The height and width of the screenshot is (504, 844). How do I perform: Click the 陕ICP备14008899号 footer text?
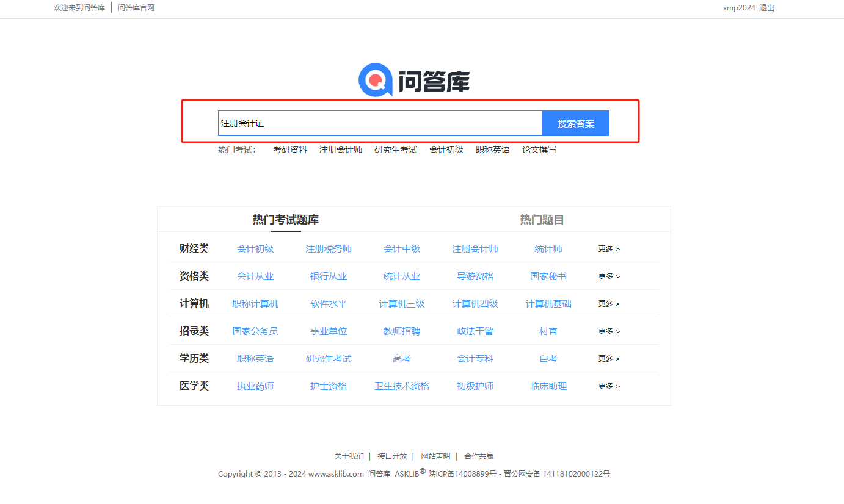[462, 474]
